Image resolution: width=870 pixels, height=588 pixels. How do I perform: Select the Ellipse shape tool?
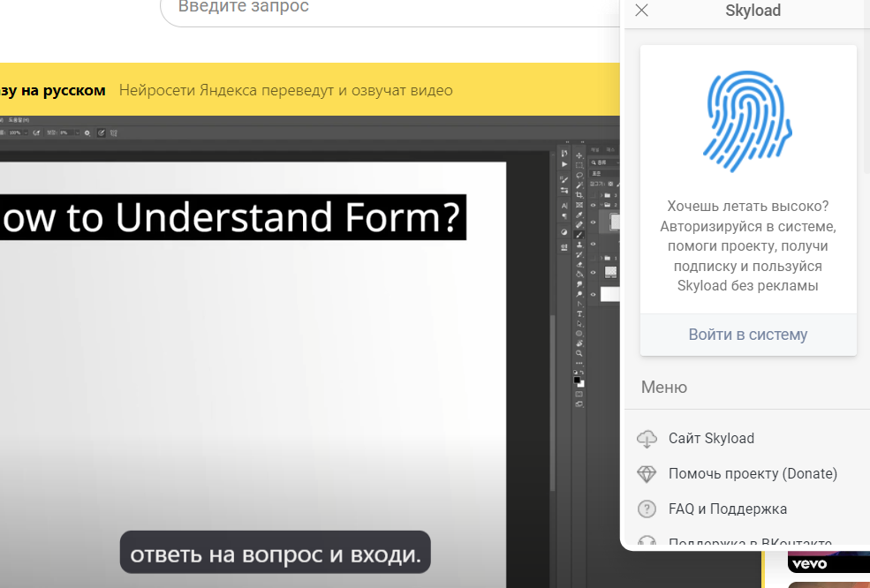tap(579, 334)
